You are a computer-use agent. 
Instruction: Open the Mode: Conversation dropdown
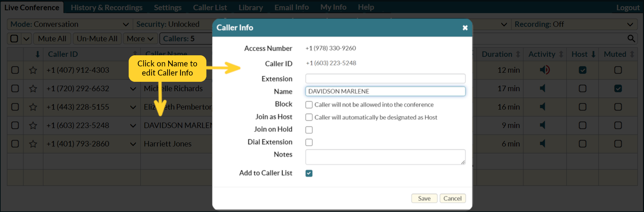tap(70, 24)
